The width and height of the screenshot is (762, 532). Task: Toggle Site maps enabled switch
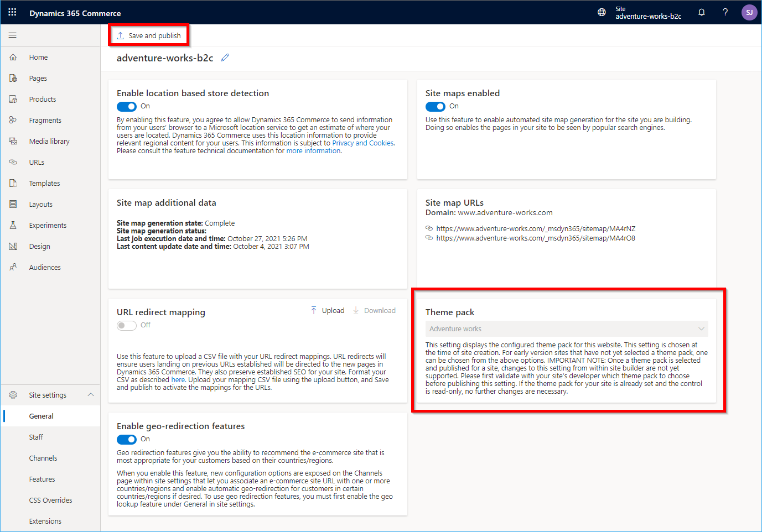click(436, 107)
